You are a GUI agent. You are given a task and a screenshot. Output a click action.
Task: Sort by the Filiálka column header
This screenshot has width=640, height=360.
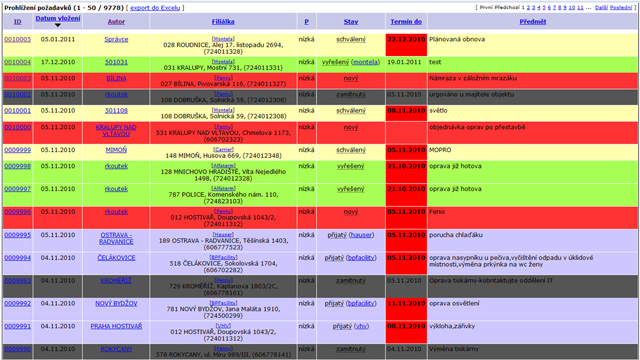tap(223, 22)
